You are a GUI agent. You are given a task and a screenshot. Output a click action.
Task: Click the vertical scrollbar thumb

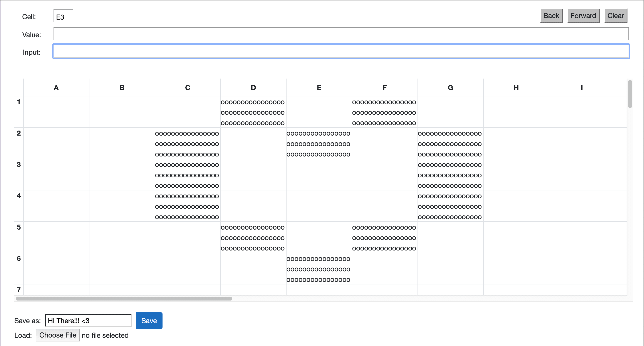coord(630,94)
